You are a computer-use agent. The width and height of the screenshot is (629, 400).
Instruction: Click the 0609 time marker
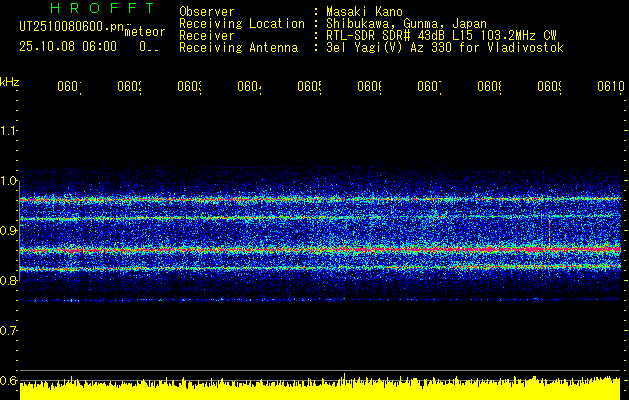549,87
